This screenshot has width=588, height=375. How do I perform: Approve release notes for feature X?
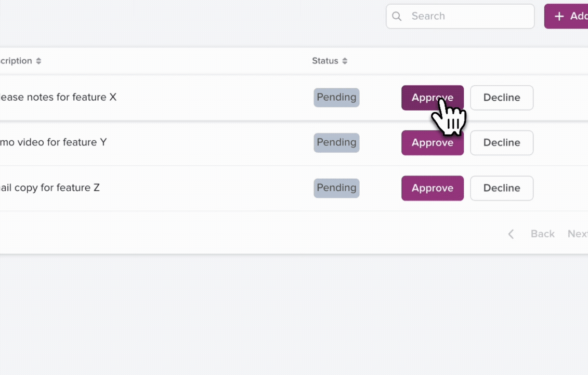433,98
